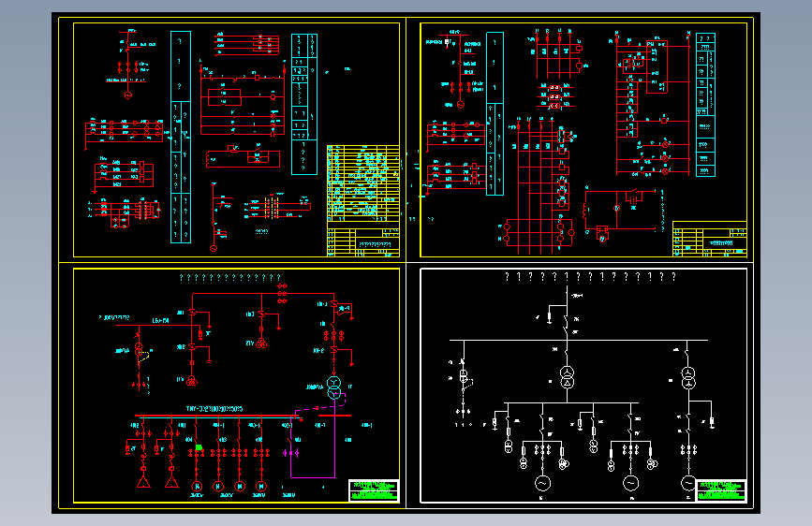Click the central delta transformer in the white diagram
Screen dimensions: 812x526
tap(567, 377)
